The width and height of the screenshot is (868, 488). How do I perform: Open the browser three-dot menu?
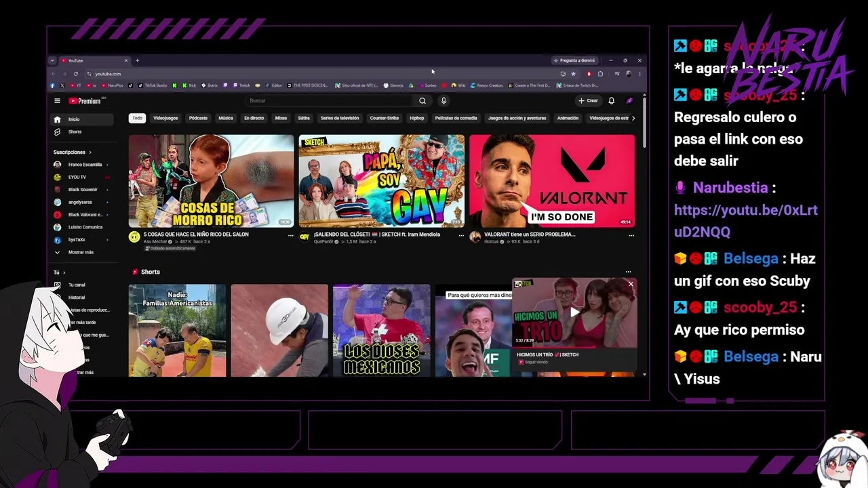[x=639, y=74]
